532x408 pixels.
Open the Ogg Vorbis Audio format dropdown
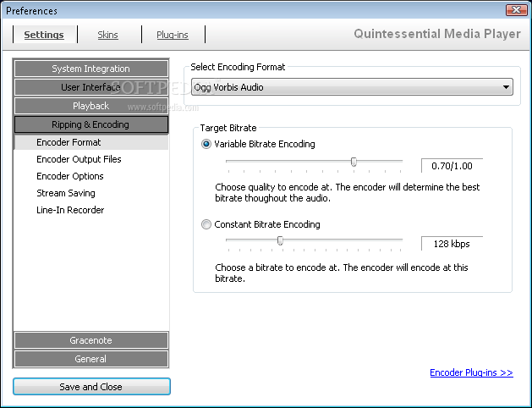352,87
